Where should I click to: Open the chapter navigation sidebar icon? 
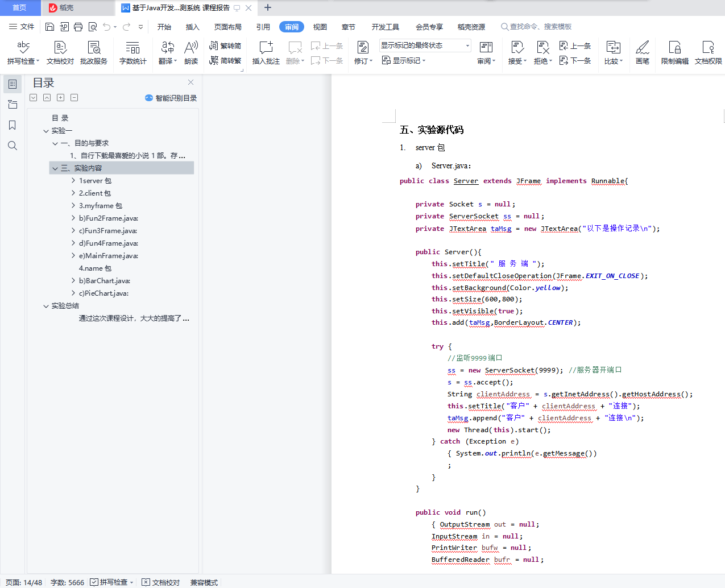pos(13,105)
